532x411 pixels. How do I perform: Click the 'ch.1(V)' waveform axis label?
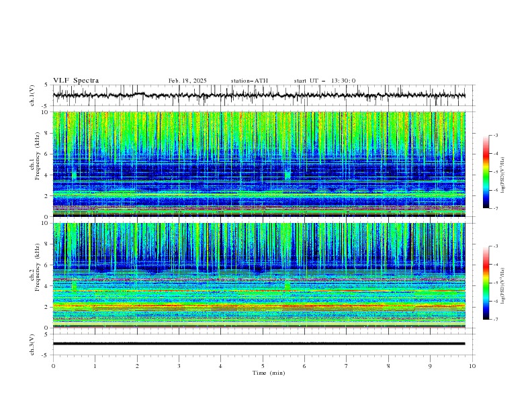point(32,95)
